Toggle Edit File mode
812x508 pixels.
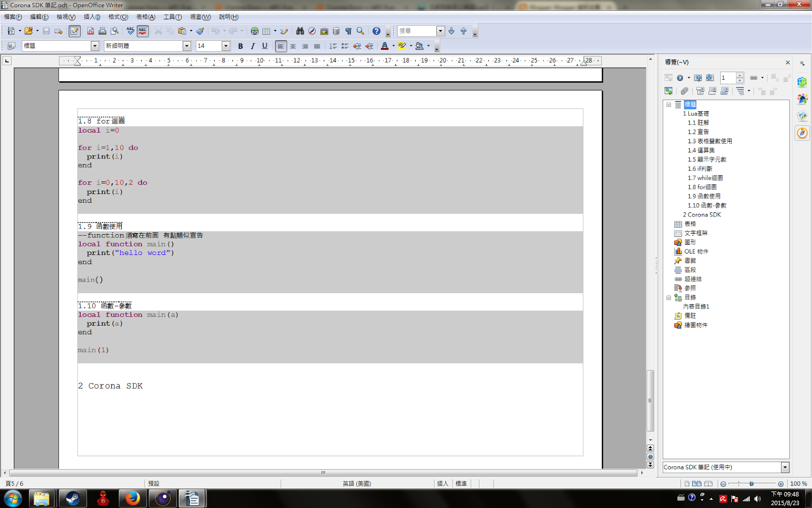click(75, 31)
